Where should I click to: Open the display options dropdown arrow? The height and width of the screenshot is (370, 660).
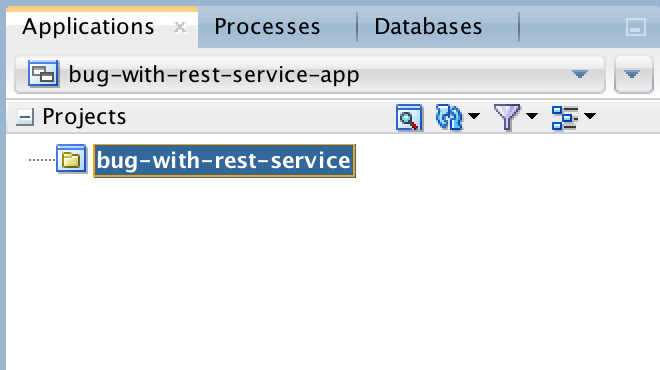point(590,116)
